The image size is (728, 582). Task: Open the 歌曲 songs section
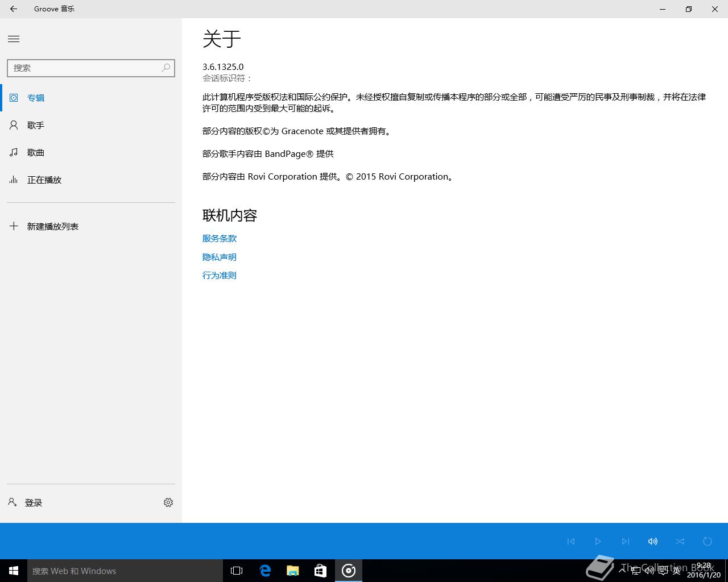click(x=91, y=152)
